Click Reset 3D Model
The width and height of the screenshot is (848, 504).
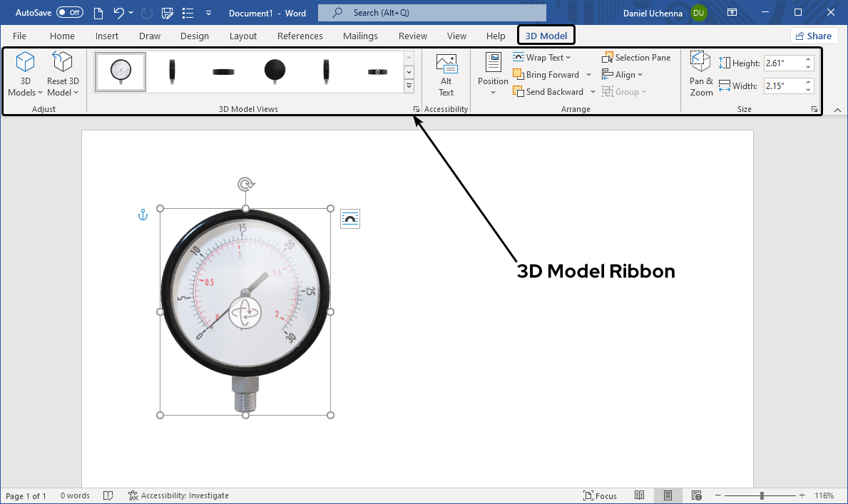pos(62,73)
